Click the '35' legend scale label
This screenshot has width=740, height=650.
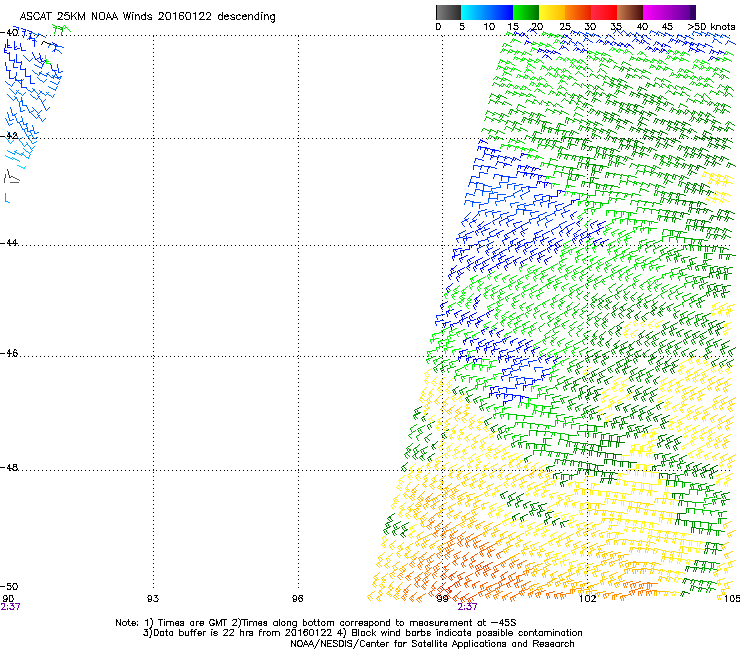[616, 27]
